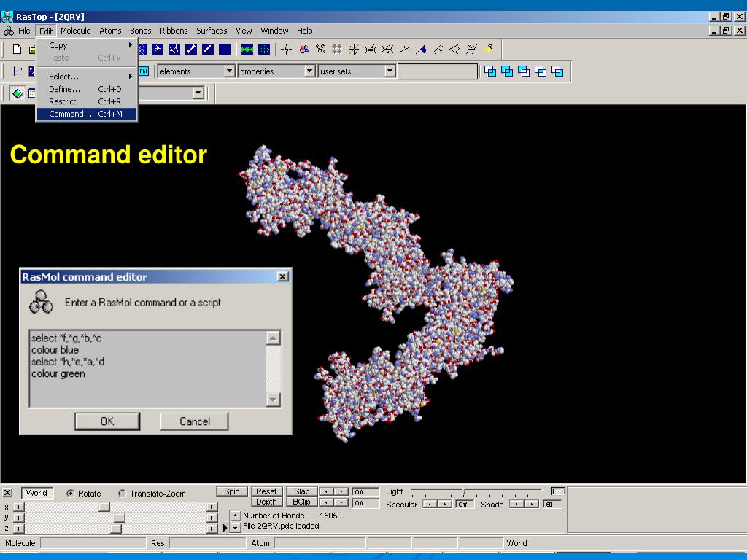
Task: Select the star display mode icon
Action: click(158, 49)
